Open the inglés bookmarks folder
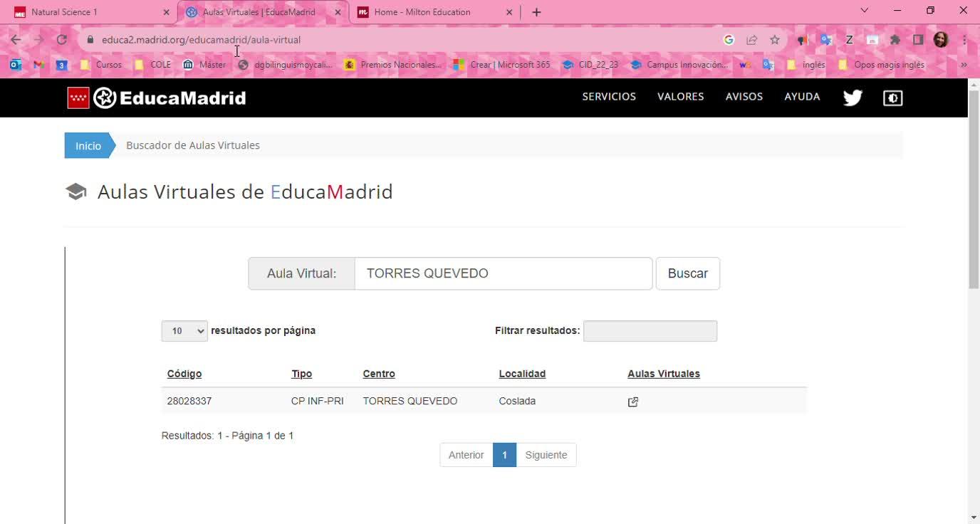 tap(806, 65)
